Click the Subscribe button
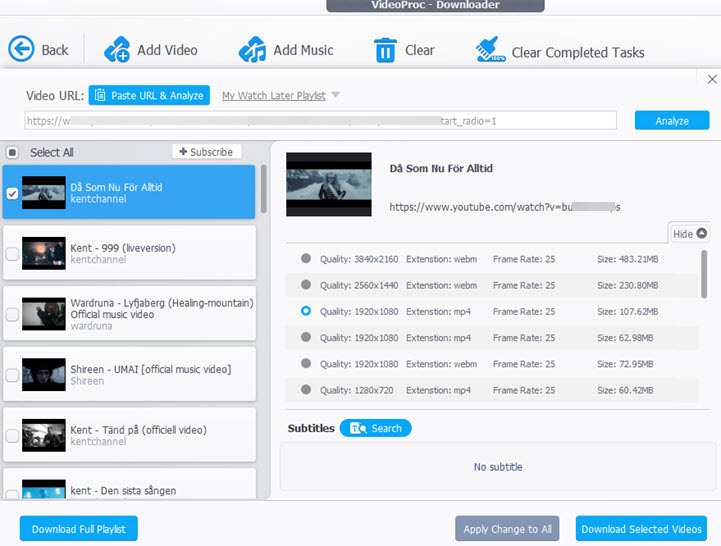Viewport: 721px width, 546px height. coord(207,152)
